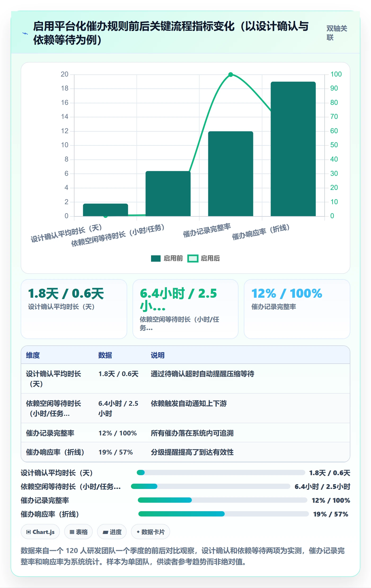Click the tallest bar for 催办响应率
This screenshot has width=371, height=588.
click(x=293, y=149)
